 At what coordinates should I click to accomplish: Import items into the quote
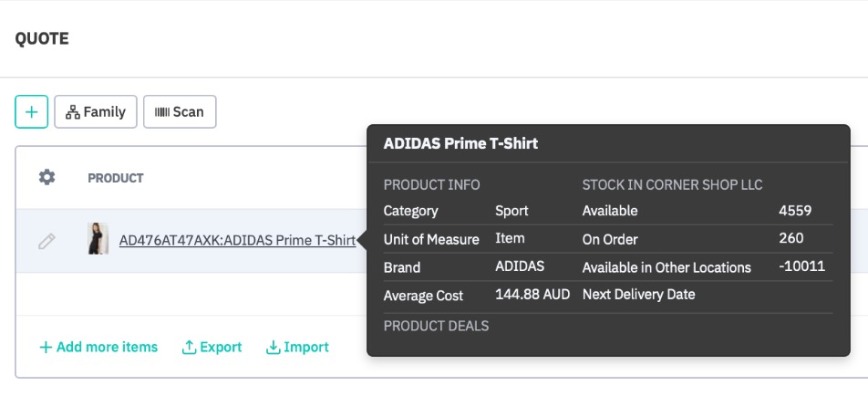pyautogui.click(x=297, y=347)
